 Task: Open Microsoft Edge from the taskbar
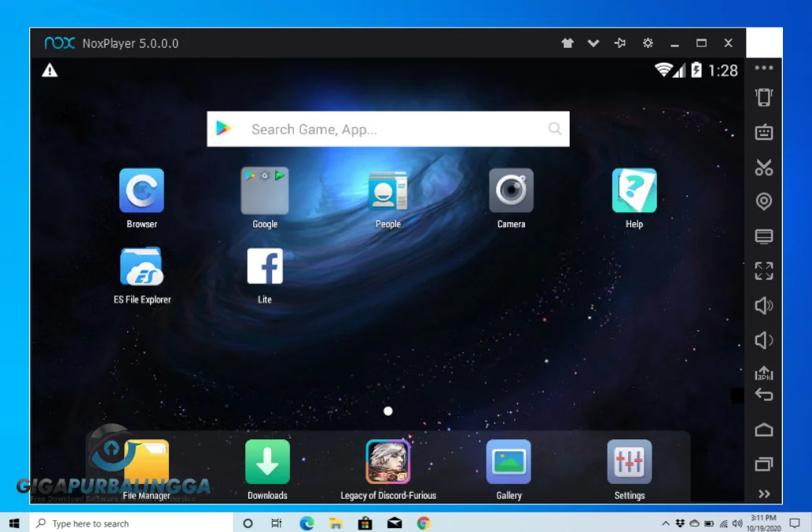pyautogui.click(x=307, y=523)
